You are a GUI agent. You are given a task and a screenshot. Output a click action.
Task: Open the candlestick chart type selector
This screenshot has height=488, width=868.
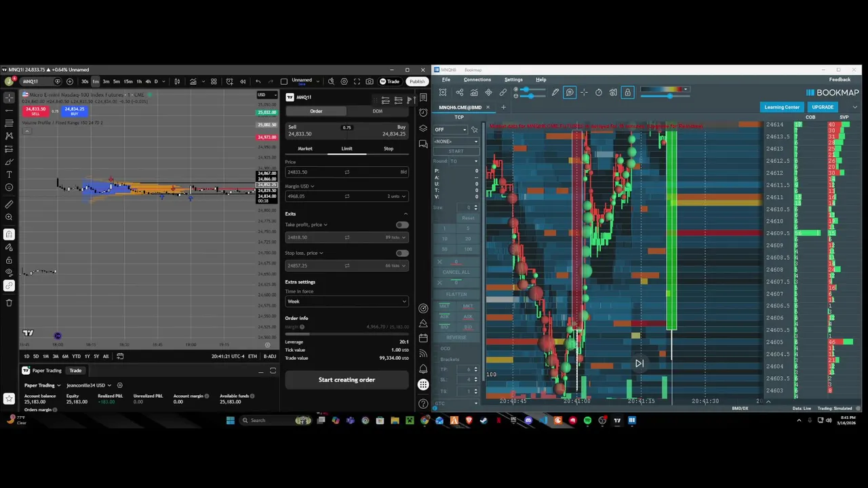[177, 81]
